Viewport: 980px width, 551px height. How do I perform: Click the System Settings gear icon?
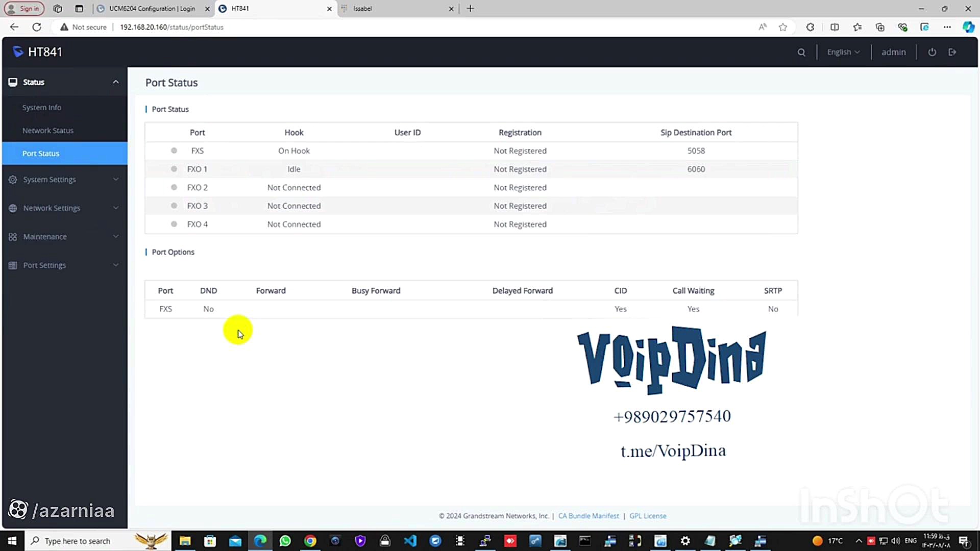click(13, 180)
